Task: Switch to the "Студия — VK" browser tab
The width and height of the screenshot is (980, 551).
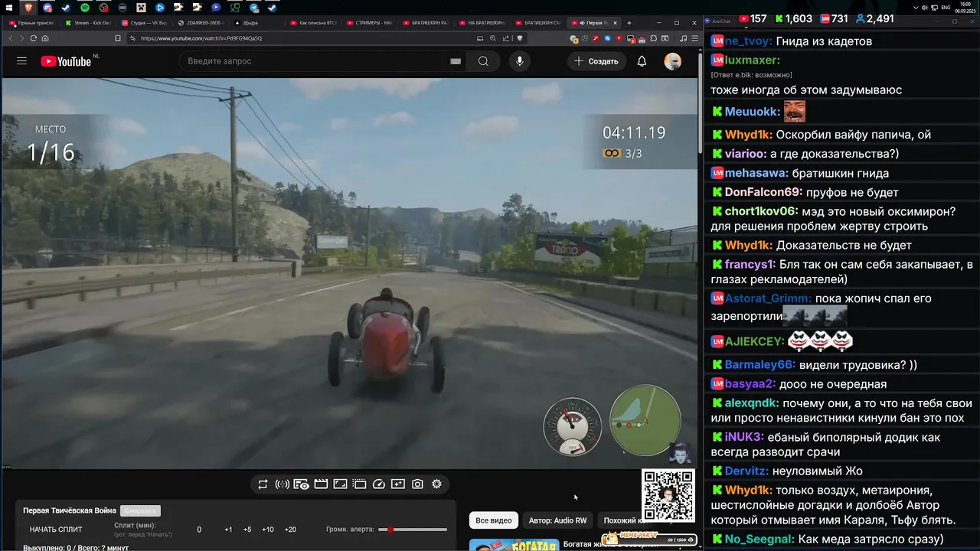Action: [145, 23]
